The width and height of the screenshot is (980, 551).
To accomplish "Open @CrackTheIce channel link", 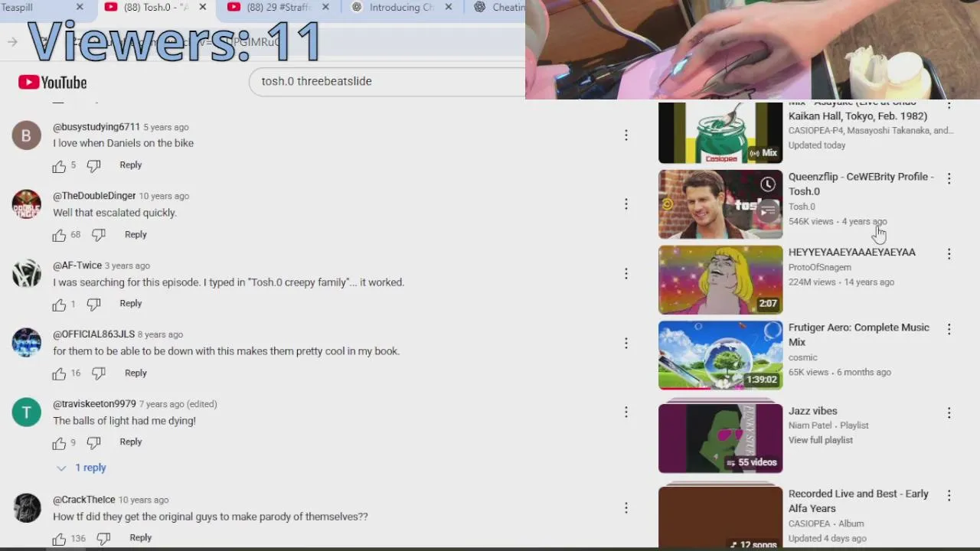I will [x=83, y=500].
